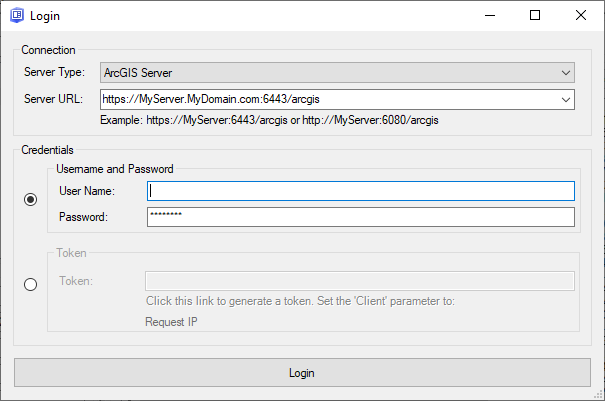Expand the Server URL dropdown arrow

(566, 99)
